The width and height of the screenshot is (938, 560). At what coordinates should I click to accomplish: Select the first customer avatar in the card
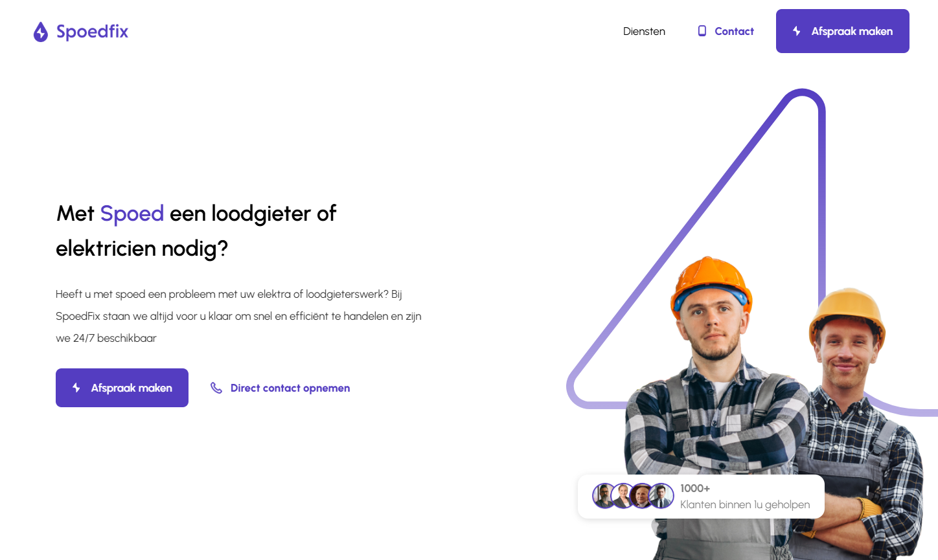(604, 496)
